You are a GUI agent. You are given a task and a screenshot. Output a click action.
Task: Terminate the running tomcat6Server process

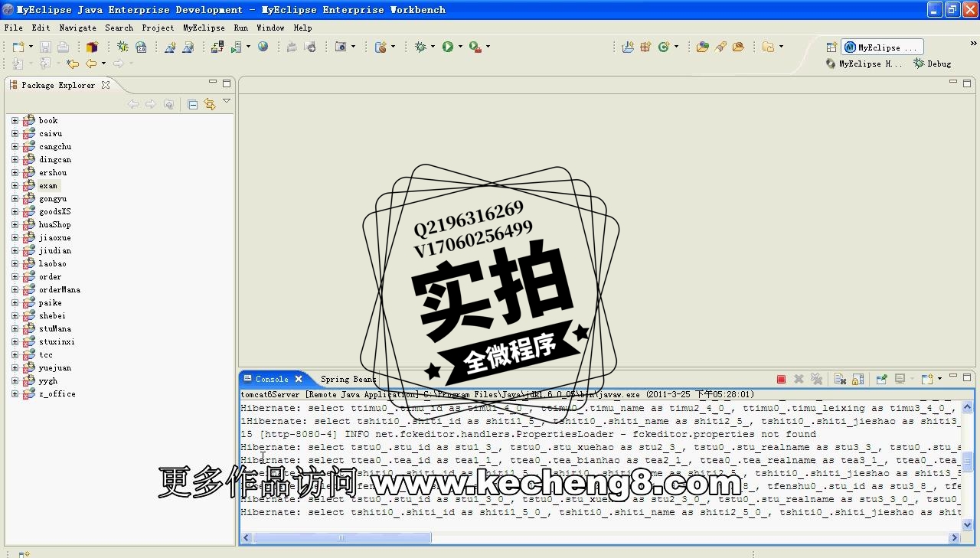(x=781, y=379)
